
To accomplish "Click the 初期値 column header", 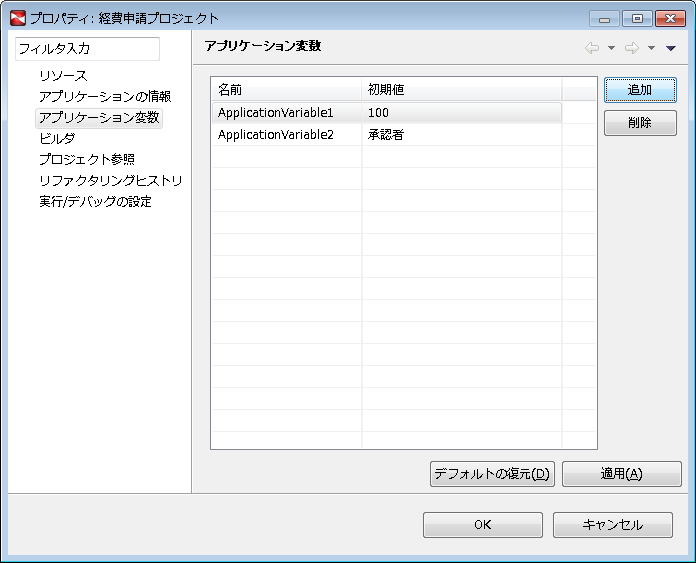I will 462,90.
